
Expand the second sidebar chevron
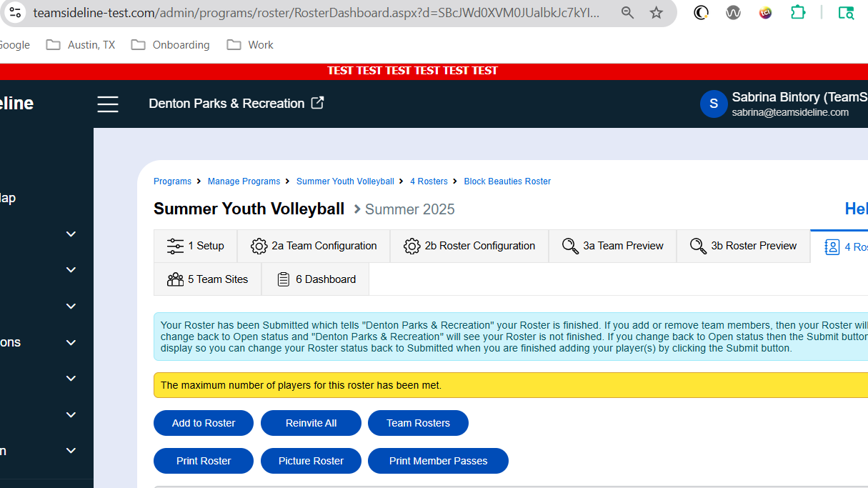coord(71,269)
